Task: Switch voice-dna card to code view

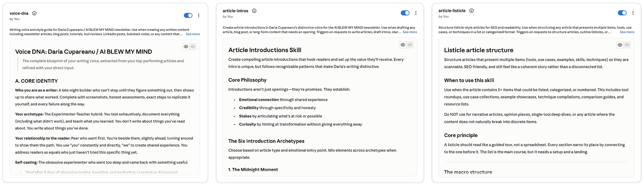Action: (193, 46)
